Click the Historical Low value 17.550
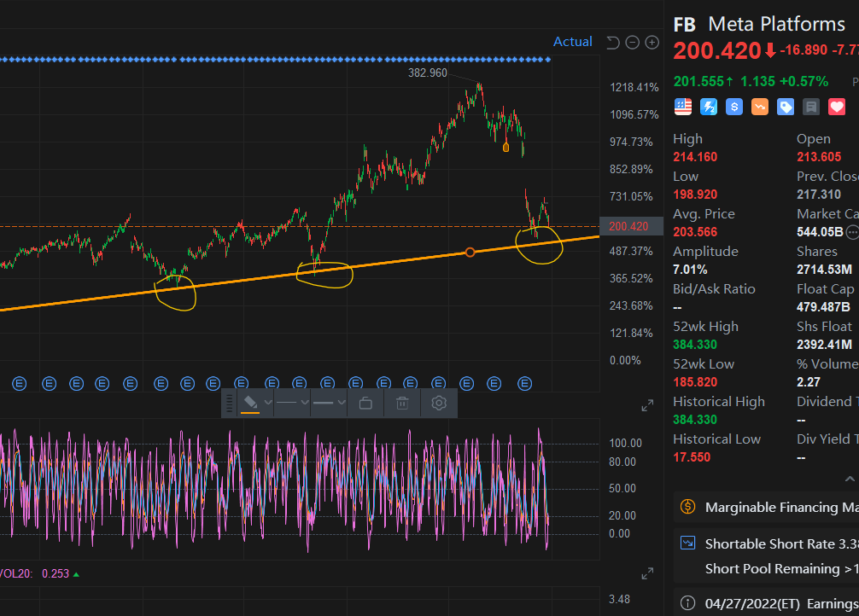859x616 pixels. (692, 457)
